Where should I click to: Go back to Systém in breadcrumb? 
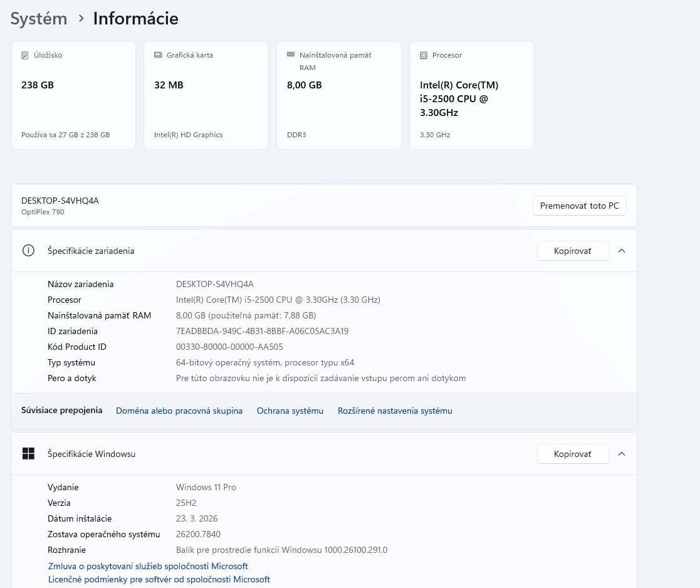(x=39, y=19)
